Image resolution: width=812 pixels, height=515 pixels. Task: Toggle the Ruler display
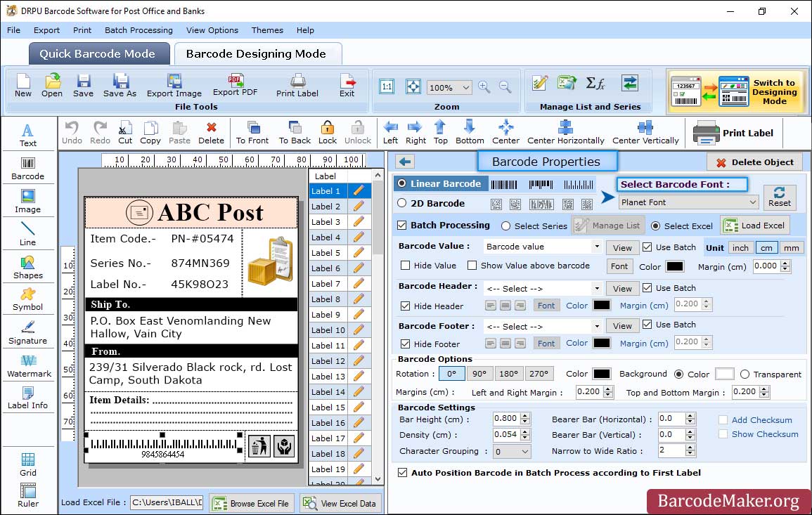tap(28, 495)
